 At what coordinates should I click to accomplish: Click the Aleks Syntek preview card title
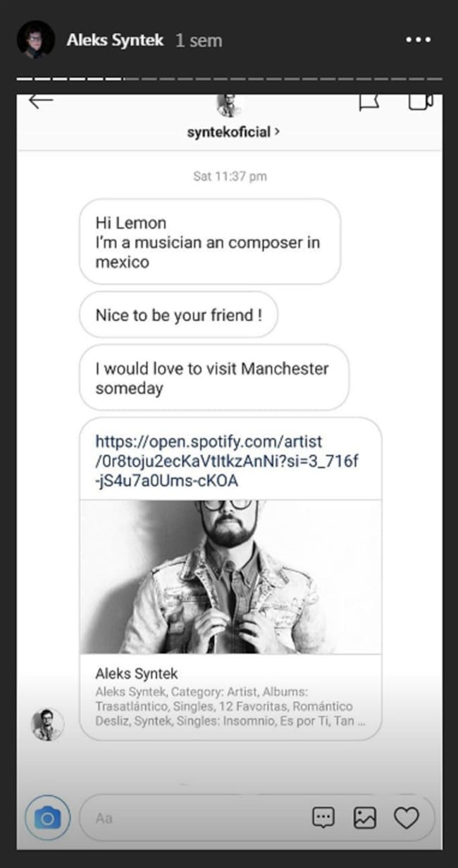[x=137, y=674]
